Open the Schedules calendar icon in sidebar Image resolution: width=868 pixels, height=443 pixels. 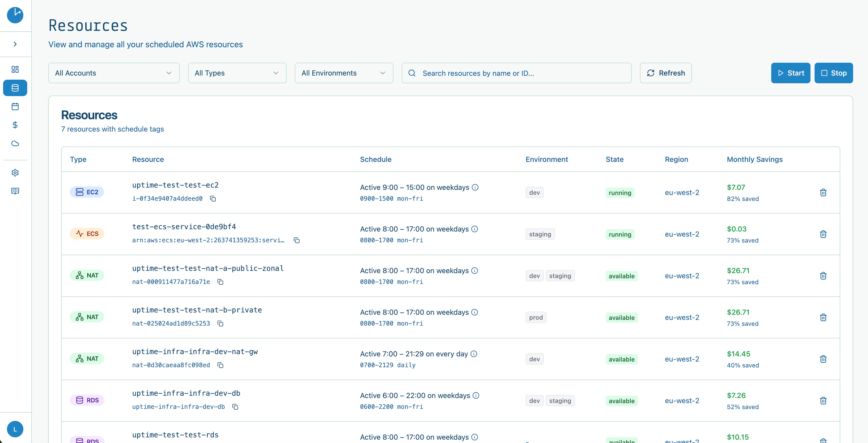click(15, 107)
